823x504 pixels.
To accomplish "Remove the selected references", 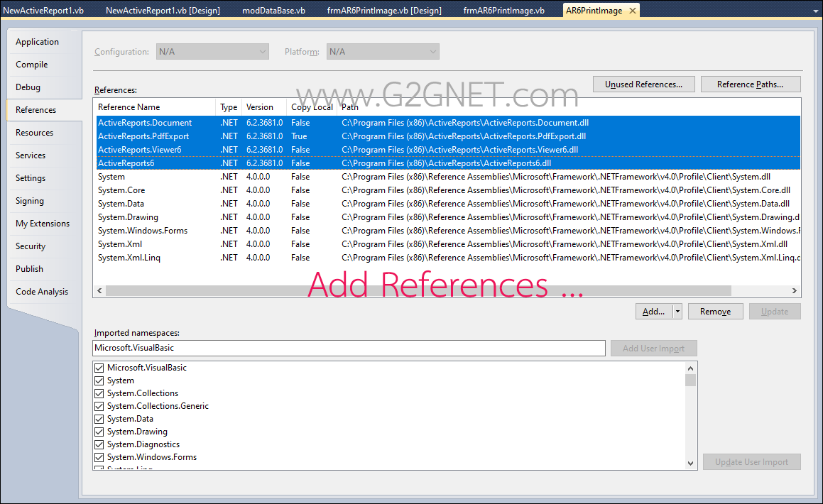I will [715, 311].
